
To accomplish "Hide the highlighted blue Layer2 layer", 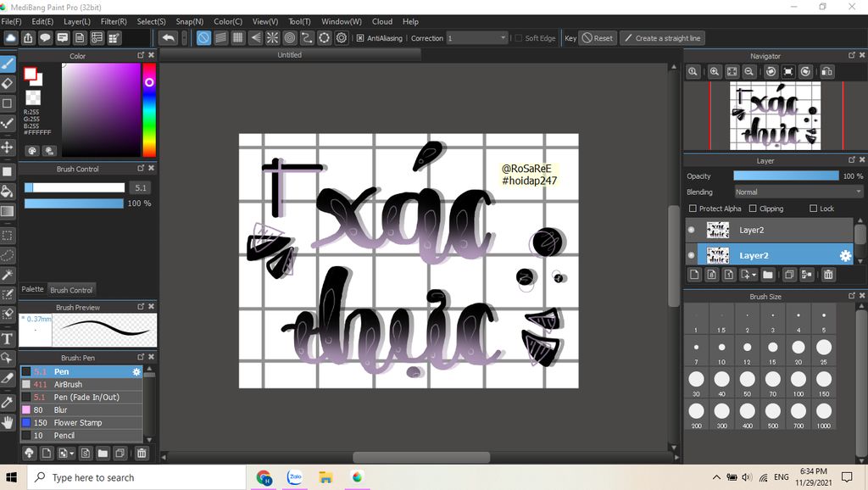I will pos(692,255).
